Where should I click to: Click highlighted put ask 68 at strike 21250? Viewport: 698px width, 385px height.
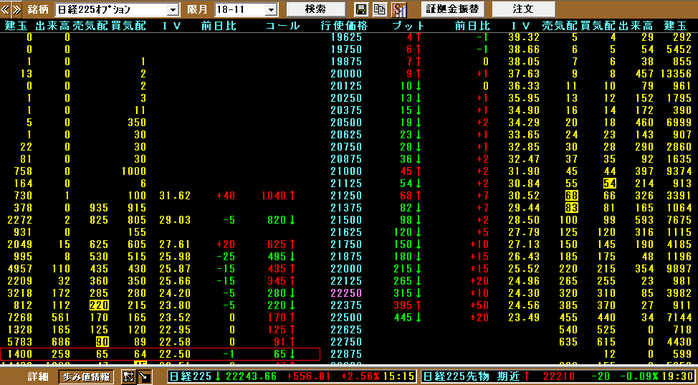pyautogui.click(x=571, y=195)
